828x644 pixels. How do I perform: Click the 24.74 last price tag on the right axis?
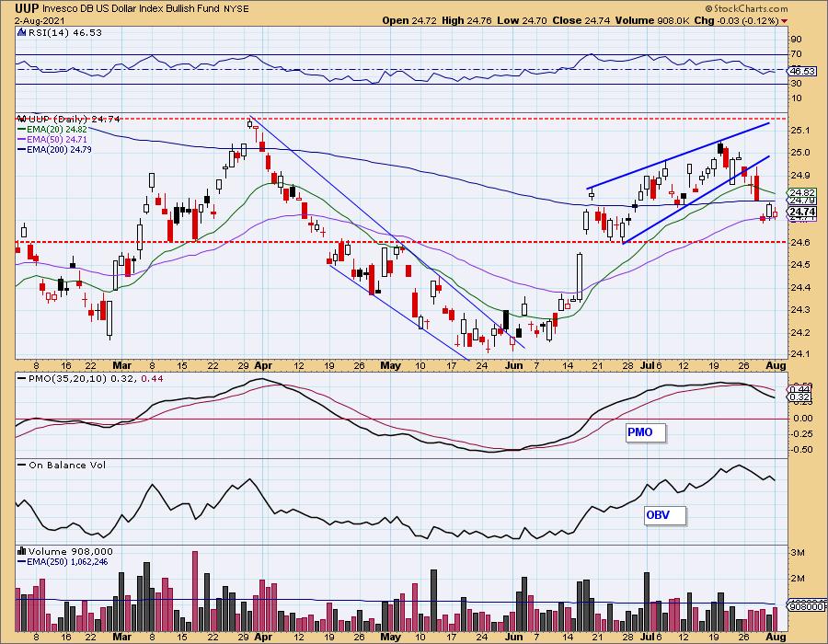click(802, 212)
